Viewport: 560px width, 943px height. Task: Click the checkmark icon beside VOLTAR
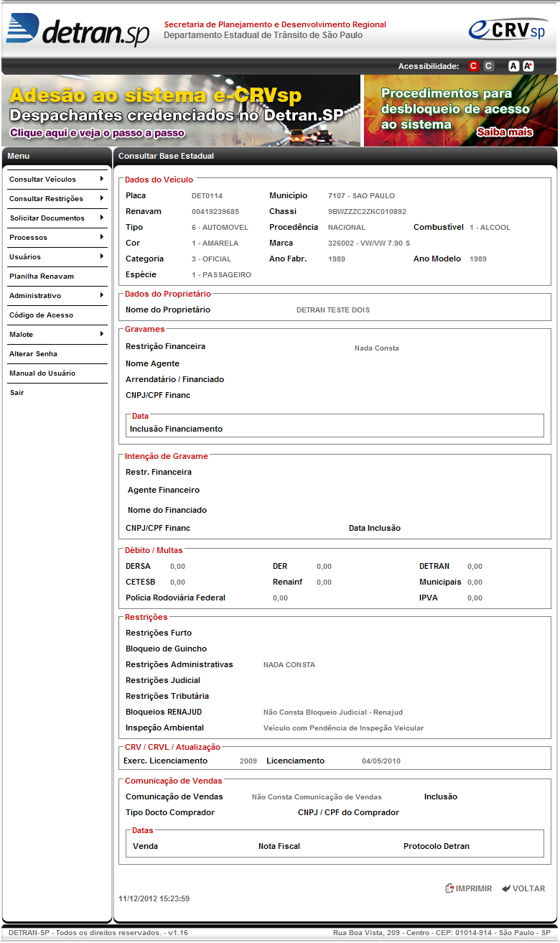(x=506, y=888)
